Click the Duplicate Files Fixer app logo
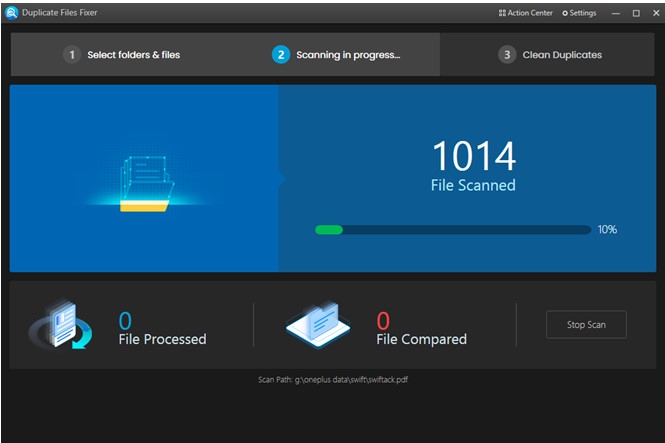This screenshot has height=443, width=665. [x=11, y=13]
